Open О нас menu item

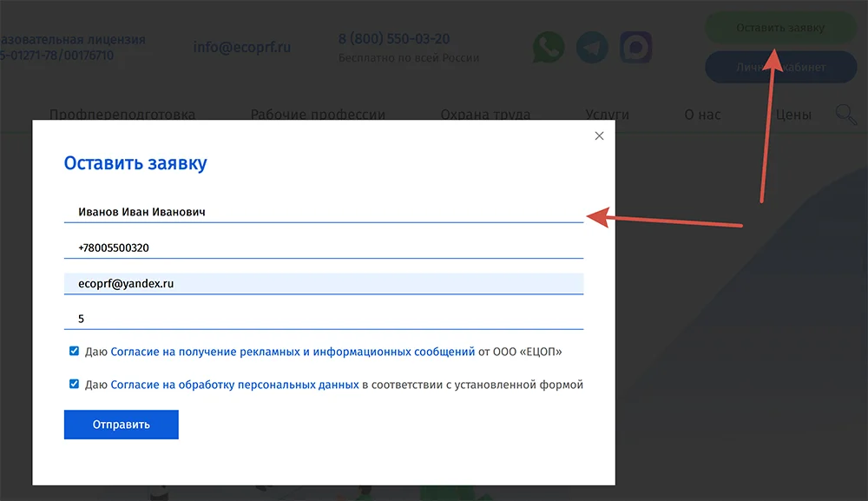(702, 115)
